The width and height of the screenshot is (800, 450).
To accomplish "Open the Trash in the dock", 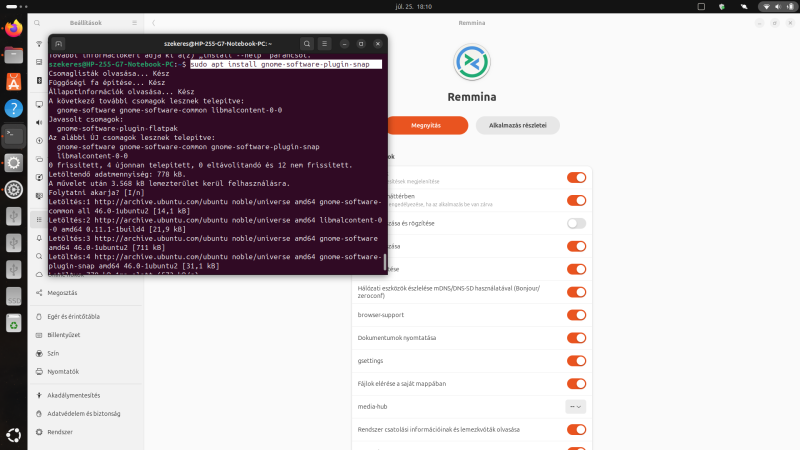I will coord(14,323).
